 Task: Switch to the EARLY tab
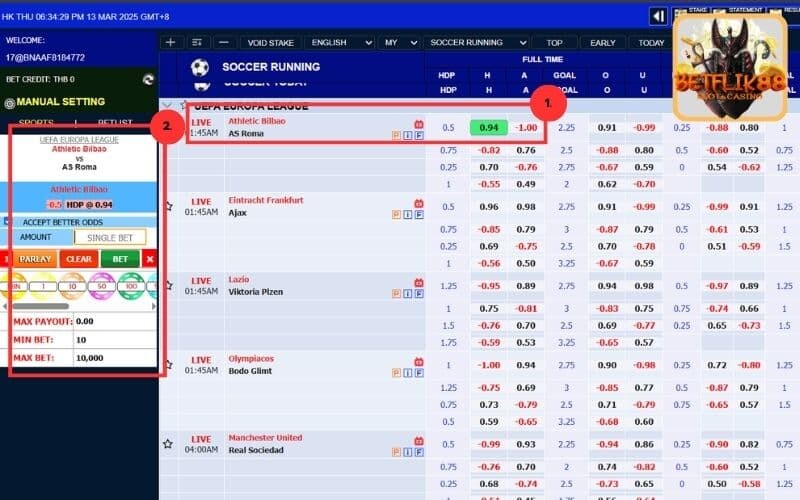pos(603,43)
